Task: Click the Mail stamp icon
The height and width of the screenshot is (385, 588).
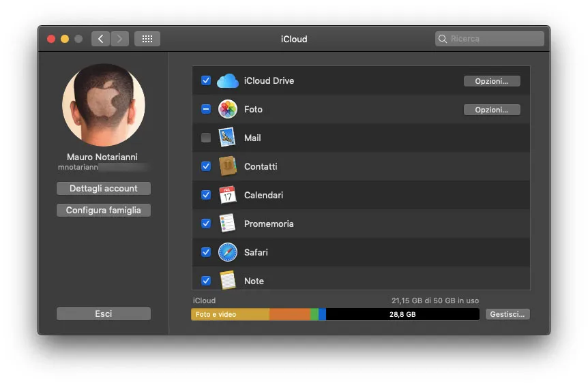Action: point(227,138)
